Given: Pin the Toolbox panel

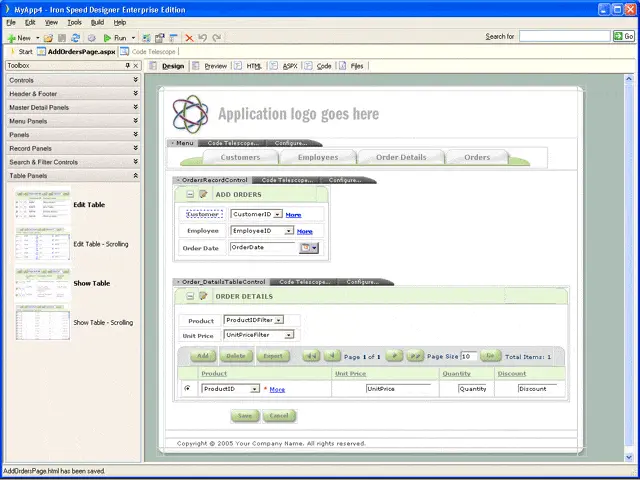Looking at the screenshot, I should coord(127,65).
